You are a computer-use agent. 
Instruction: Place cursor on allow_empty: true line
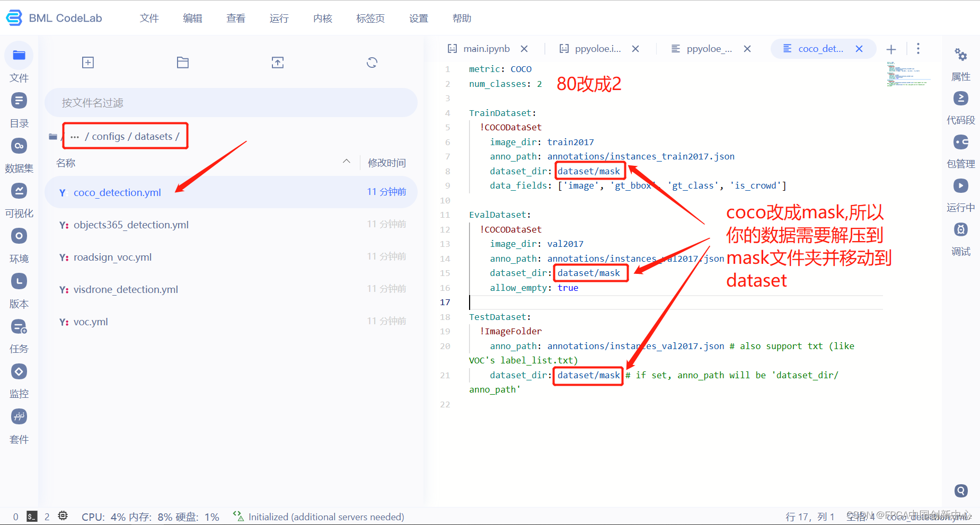click(x=534, y=288)
